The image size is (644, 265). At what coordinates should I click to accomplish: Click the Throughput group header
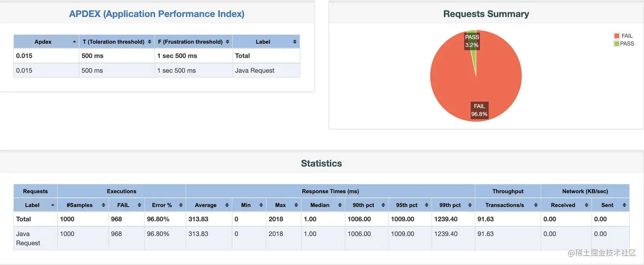point(508,191)
